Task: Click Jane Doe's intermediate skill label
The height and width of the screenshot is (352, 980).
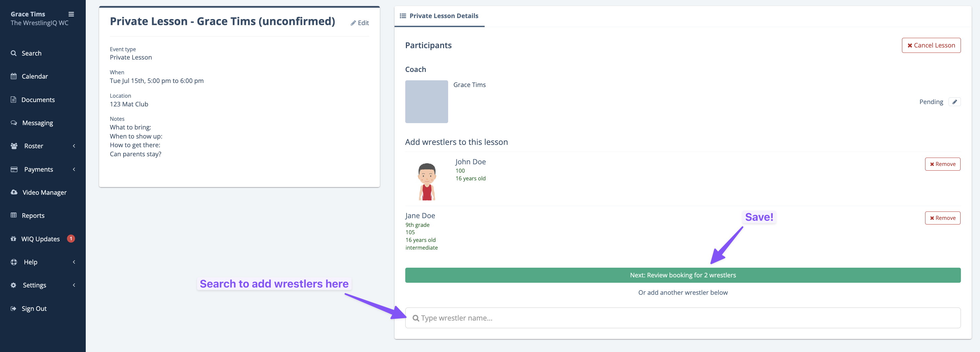Action: pyautogui.click(x=421, y=248)
